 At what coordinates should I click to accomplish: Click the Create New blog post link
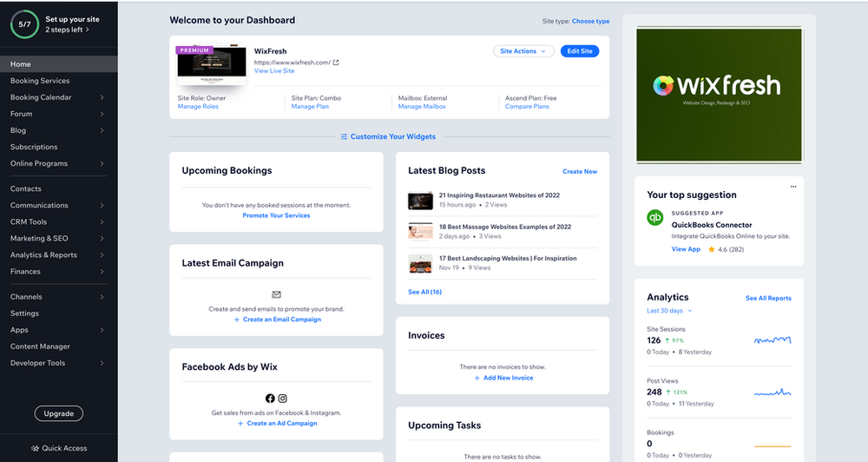579,172
